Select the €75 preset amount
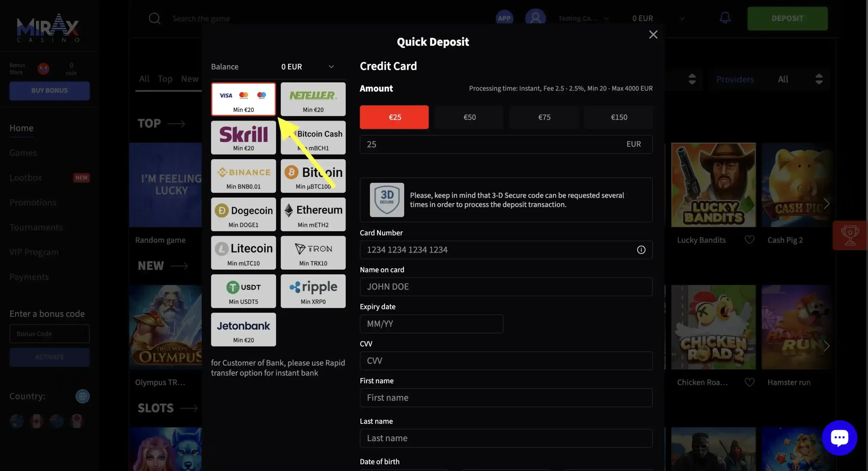868x471 pixels. (x=544, y=117)
